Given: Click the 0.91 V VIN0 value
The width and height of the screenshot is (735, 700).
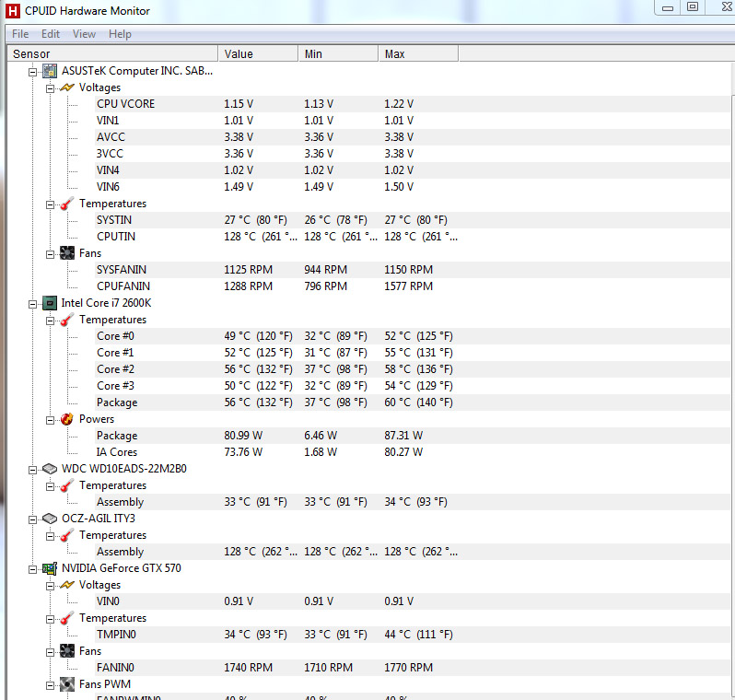Looking at the screenshot, I should (x=239, y=601).
